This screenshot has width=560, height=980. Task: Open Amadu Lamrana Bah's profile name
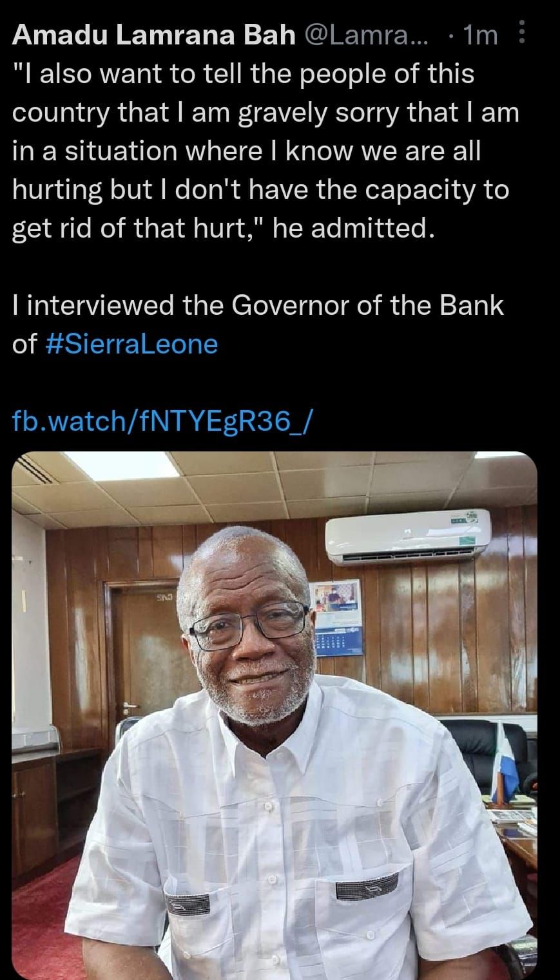click(153, 35)
